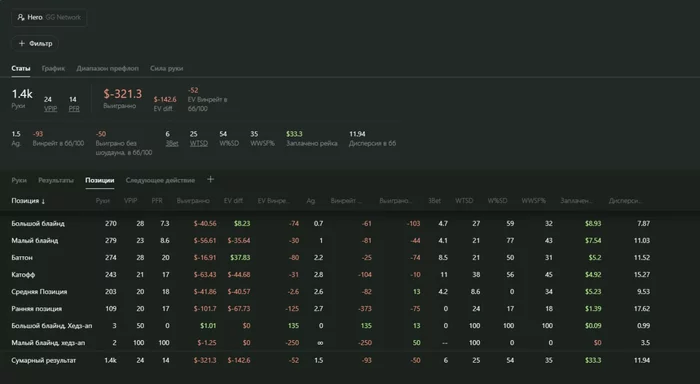
Task: Switch to the Диапазон префлоп tab
Action: (x=107, y=68)
